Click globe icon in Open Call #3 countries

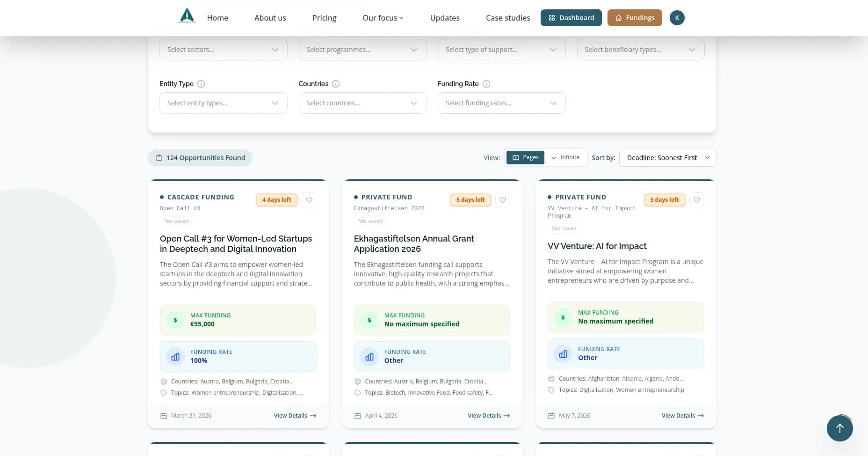coord(164,382)
